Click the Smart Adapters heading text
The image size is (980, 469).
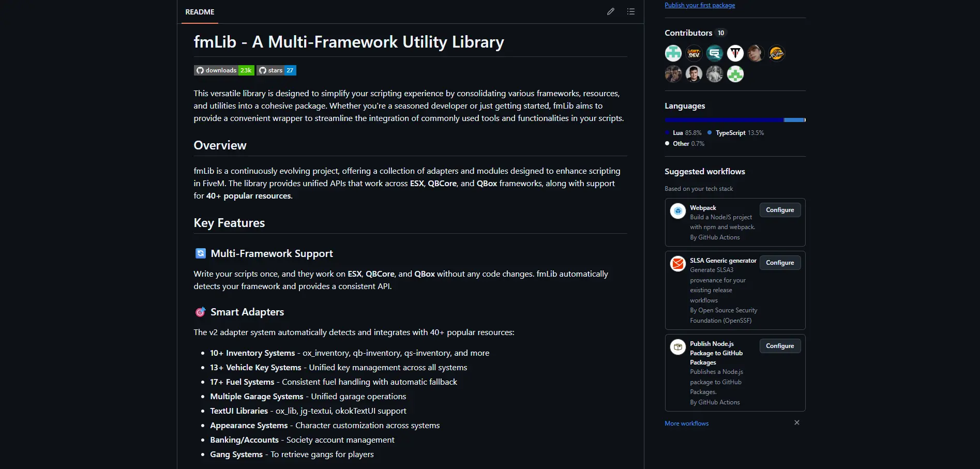coord(247,312)
